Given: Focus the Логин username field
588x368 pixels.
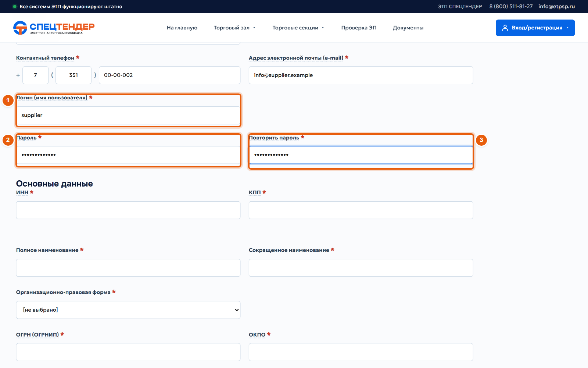Looking at the screenshot, I should (128, 115).
